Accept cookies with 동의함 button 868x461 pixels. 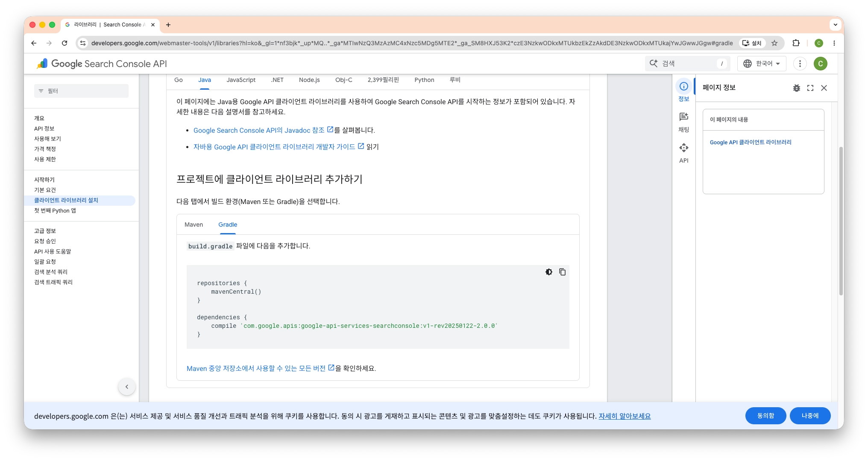[766, 416]
